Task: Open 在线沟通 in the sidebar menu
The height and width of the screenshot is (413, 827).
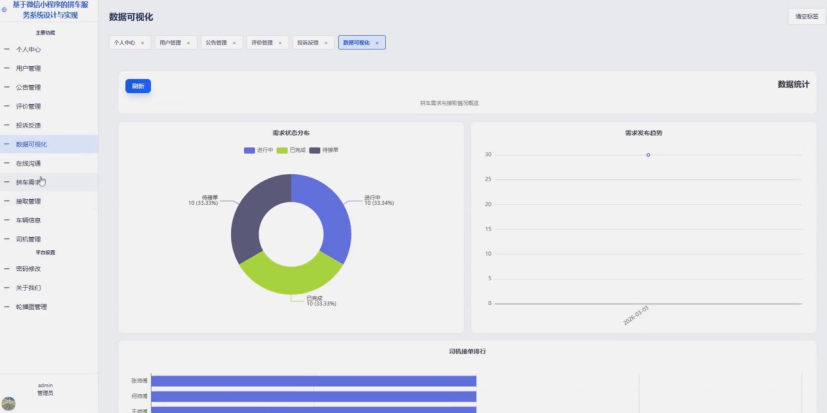Action: click(x=49, y=164)
